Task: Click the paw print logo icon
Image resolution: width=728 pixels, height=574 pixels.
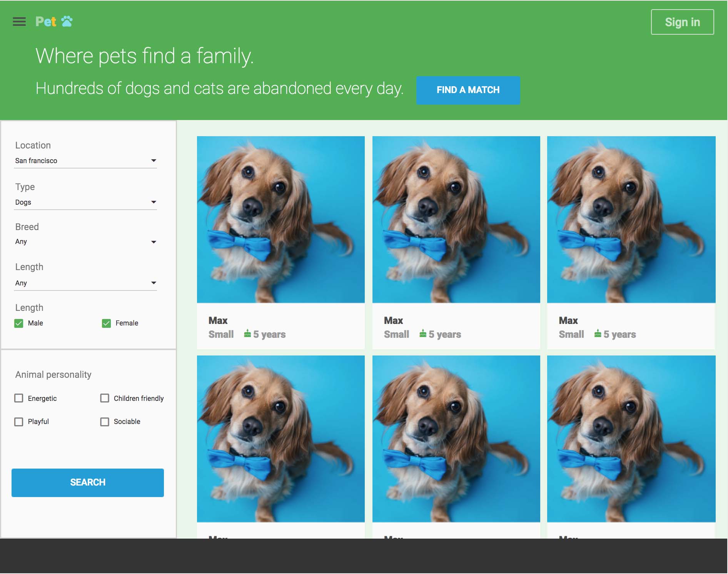Action: 67,22
